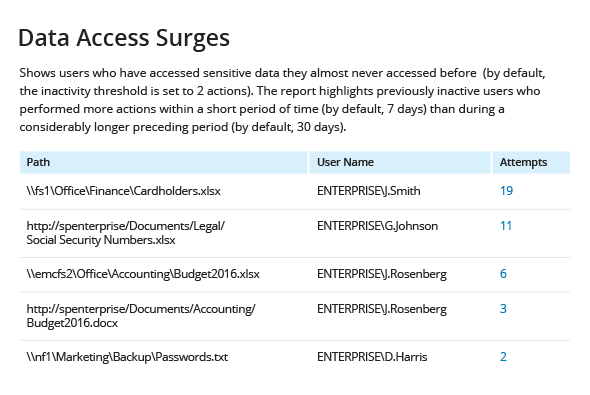The image size is (590, 395).
Task: Open the 11 attempts link for G.Johnson
Action: click(506, 226)
